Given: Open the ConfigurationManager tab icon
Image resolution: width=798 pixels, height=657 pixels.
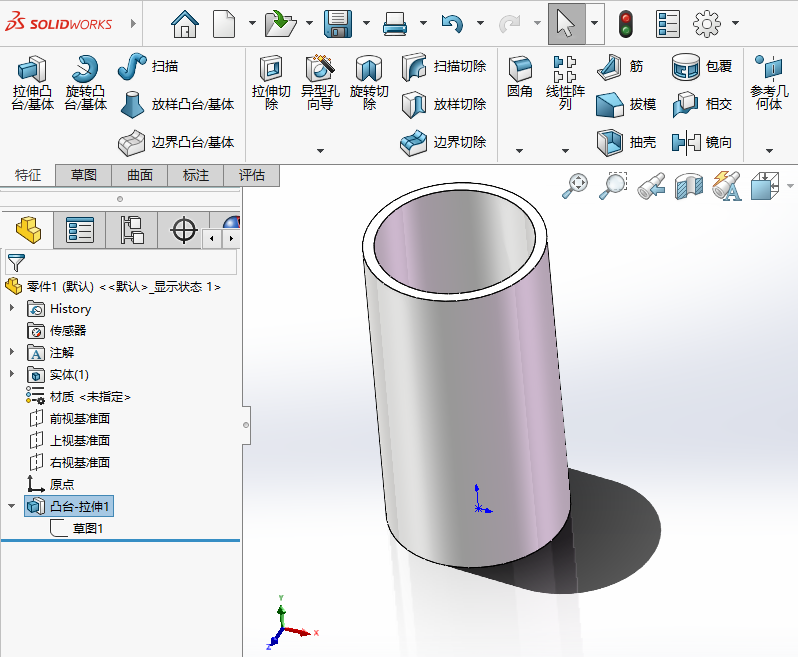Looking at the screenshot, I should click(x=132, y=231).
